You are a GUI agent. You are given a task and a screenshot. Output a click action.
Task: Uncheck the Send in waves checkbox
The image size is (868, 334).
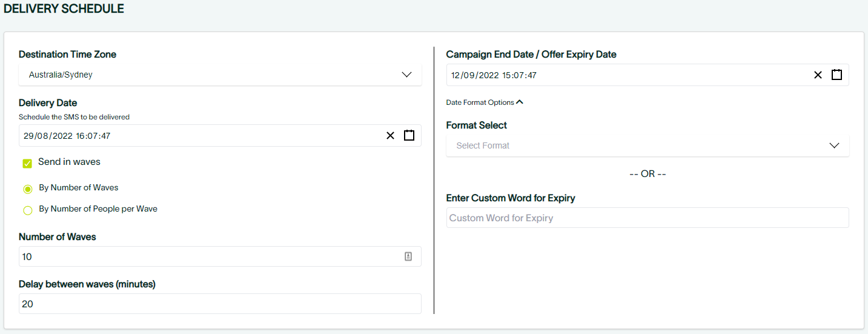27,163
